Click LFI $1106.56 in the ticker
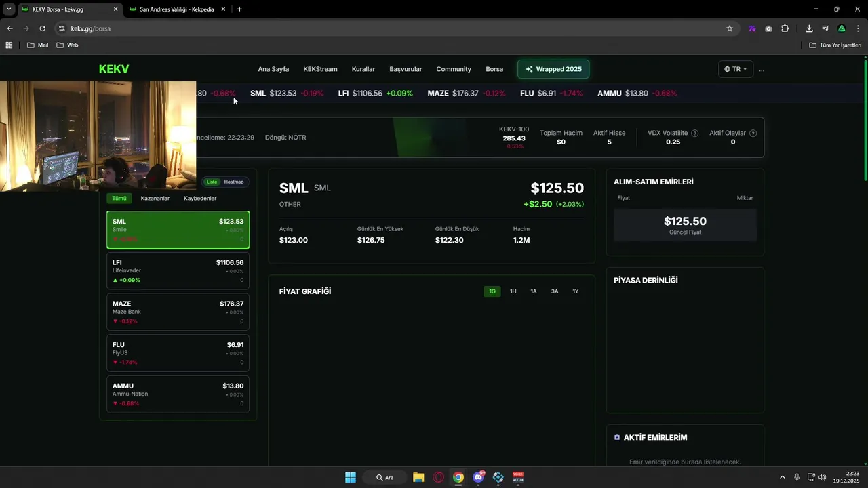868x488 pixels. [x=375, y=93]
